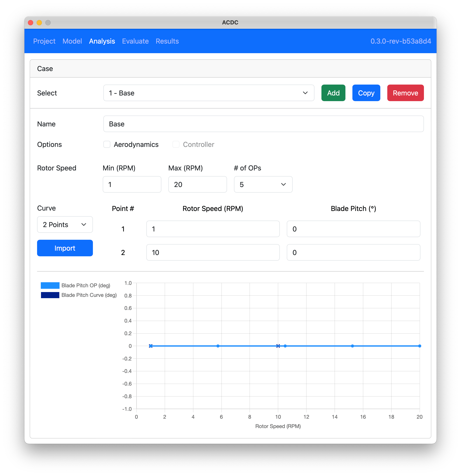The width and height of the screenshot is (461, 476).
Task: Switch to the Project tab
Action: (44, 41)
